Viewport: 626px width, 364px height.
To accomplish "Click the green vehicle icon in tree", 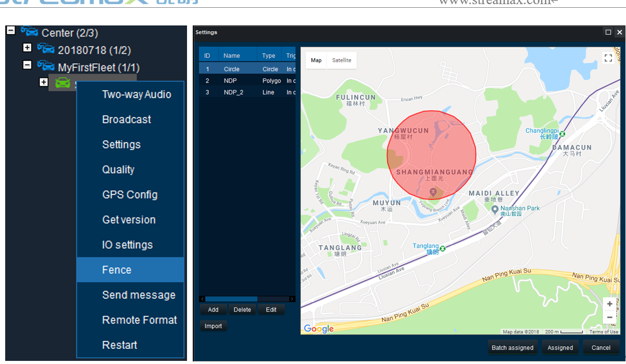I will pos(63,83).
